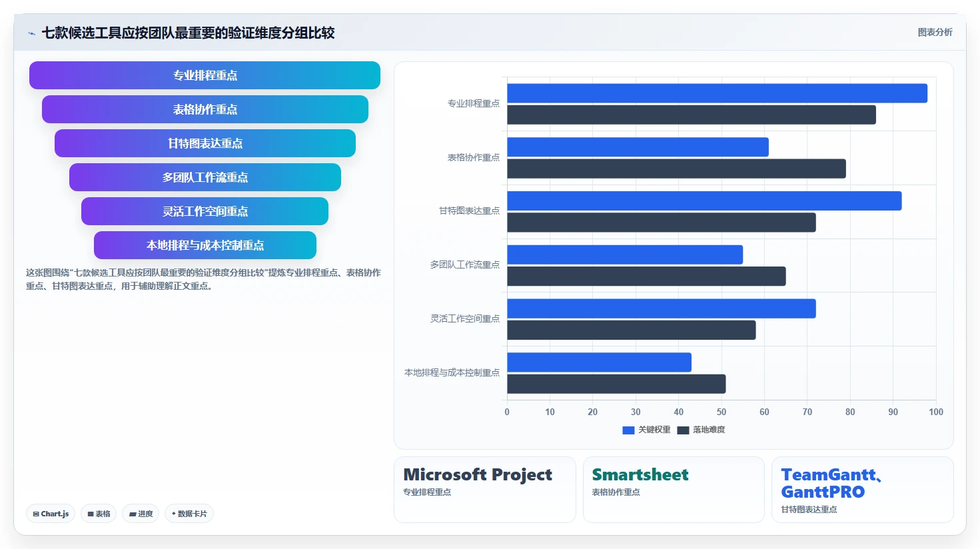Click the description paragraph below the funnel
Screen dimensions: 980x549
point(203,279)
